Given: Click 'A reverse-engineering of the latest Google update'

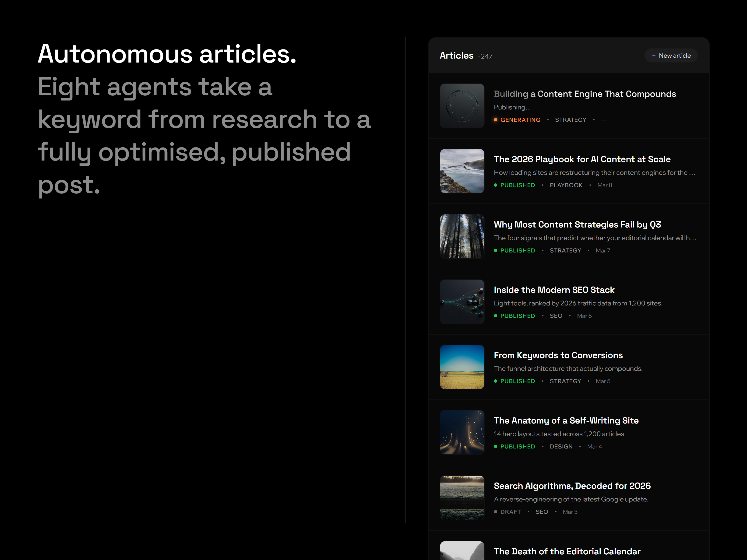Looking at the screenshot, I should click(571, 499).
